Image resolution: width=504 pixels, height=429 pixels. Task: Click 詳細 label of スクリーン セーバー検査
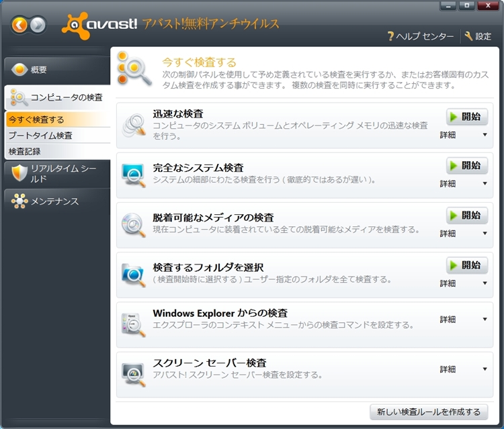pos(448,369)
